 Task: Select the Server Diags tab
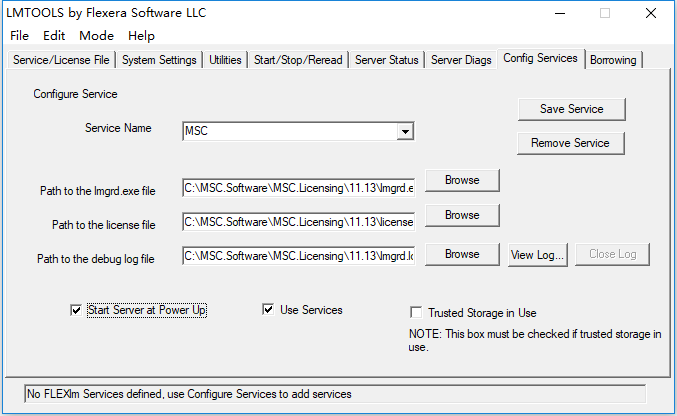461,60
